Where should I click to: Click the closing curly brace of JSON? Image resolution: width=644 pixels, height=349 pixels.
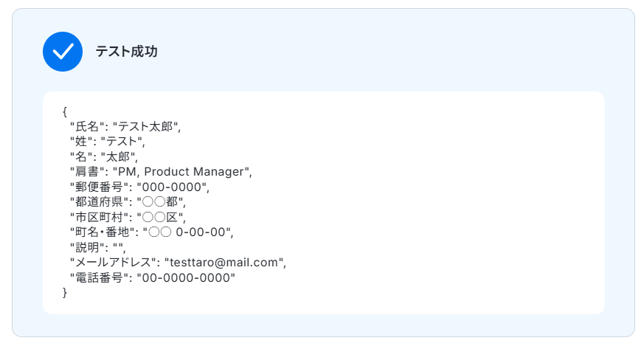point(65,292)
